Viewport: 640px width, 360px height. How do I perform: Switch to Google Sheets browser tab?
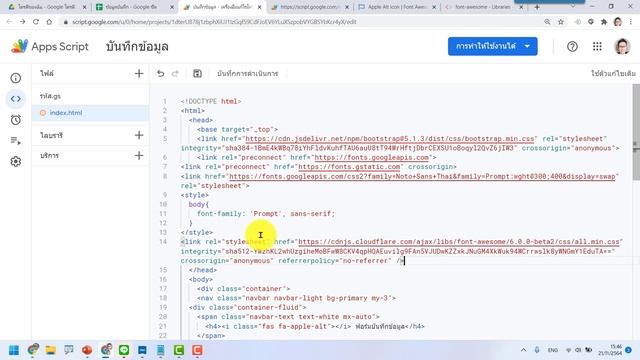(135, 7)
